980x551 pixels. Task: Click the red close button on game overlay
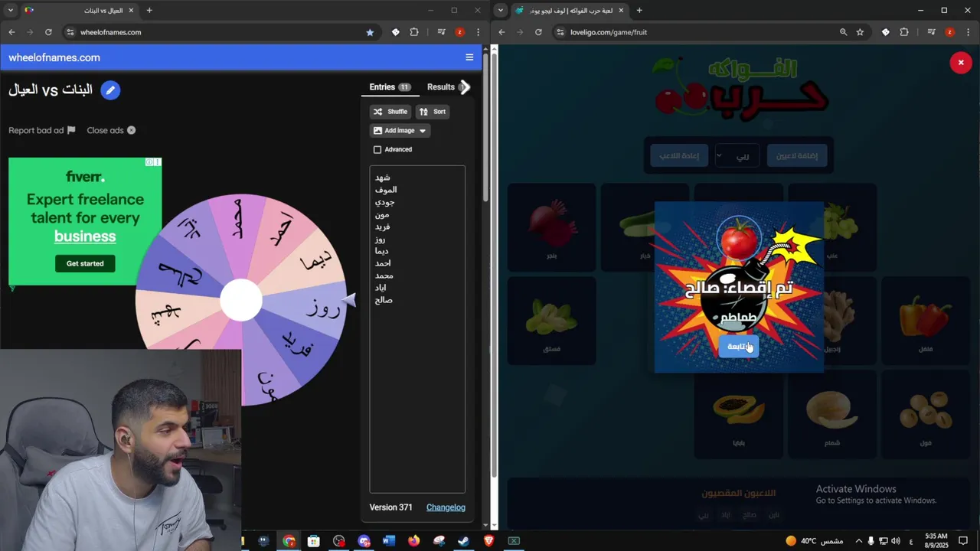coord(961,63)
